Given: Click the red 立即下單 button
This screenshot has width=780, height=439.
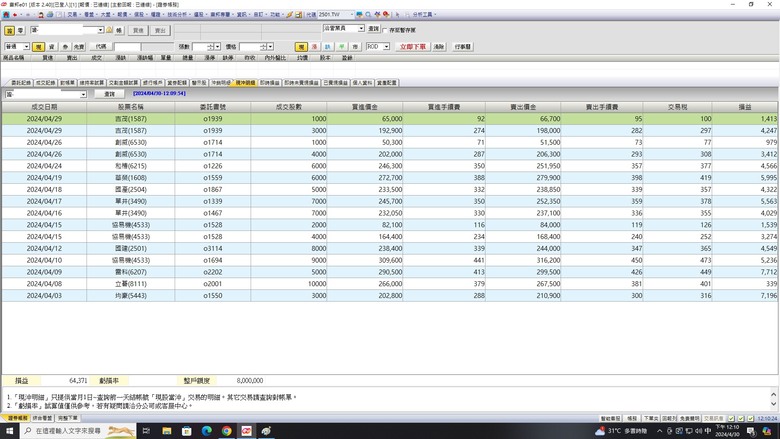Looking at the screenshot, I should pos(413,47).
